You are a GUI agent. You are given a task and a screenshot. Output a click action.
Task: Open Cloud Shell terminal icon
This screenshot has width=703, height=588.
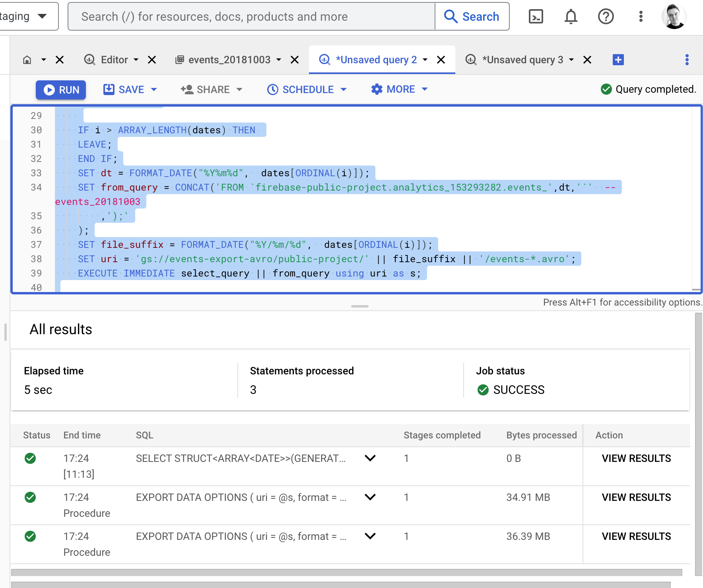click(536, 17)
